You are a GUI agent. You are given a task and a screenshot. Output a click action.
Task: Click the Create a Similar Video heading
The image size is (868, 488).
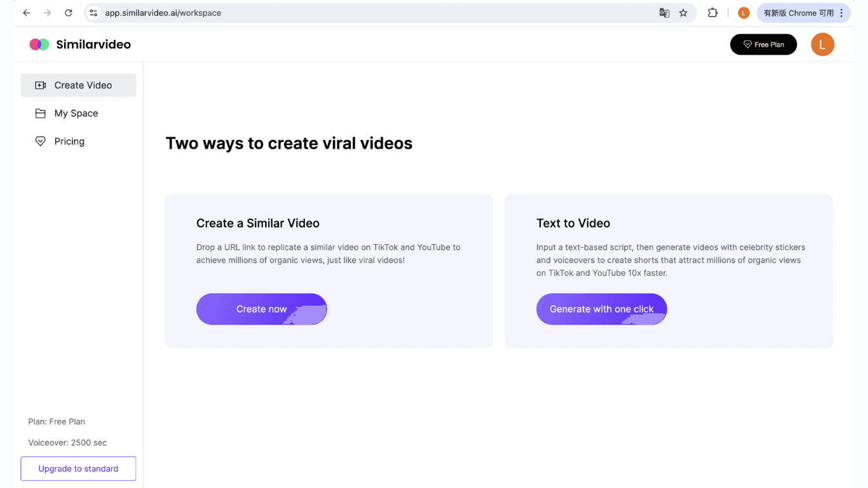tap(258, 223)
